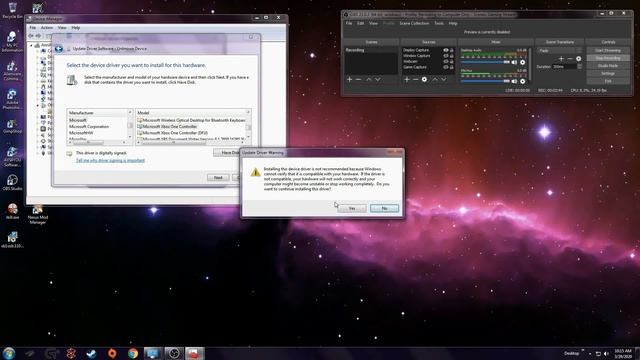Move source up with the up arrow
640x360 pixels.
point(435,80)
